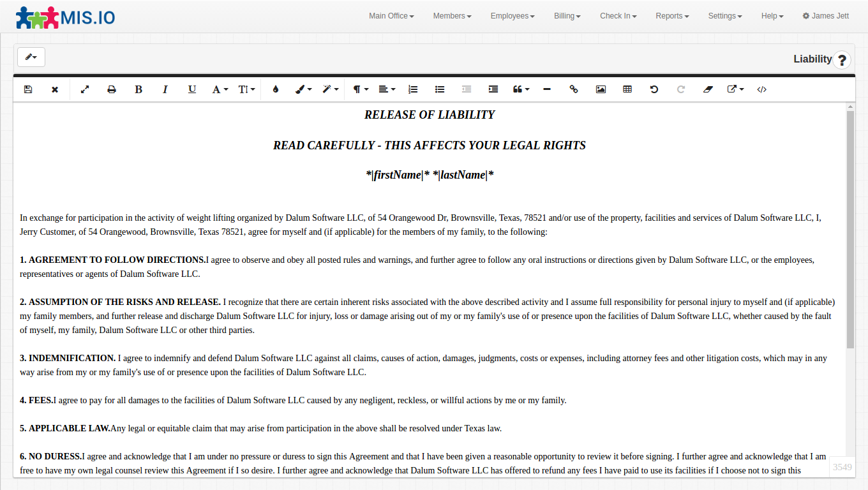The width and height of the screenshot is (868, 490).
Task: Toggle fullscreen editor mode
Action: [x=85, y=89]
